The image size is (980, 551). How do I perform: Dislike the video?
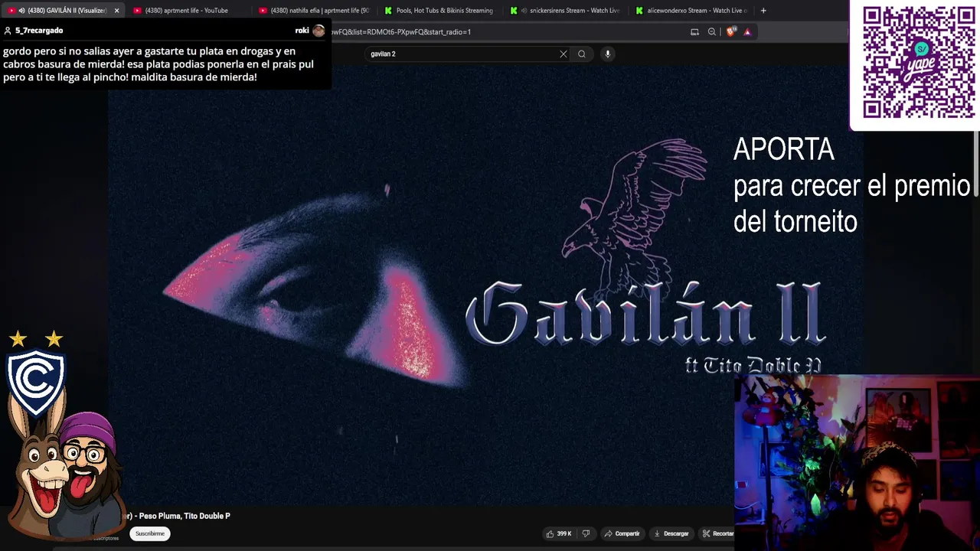coord(586,533)
